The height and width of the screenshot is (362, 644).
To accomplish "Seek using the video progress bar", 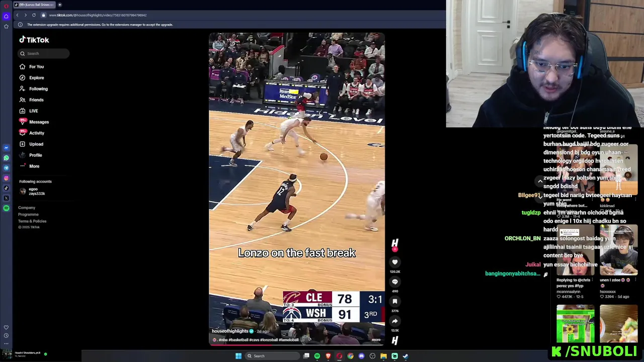I will click(297, 344).
